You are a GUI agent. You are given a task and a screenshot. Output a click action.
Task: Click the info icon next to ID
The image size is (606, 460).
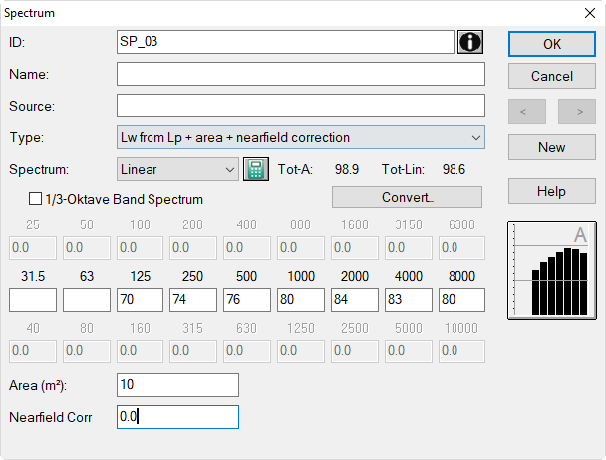point(470,42)
